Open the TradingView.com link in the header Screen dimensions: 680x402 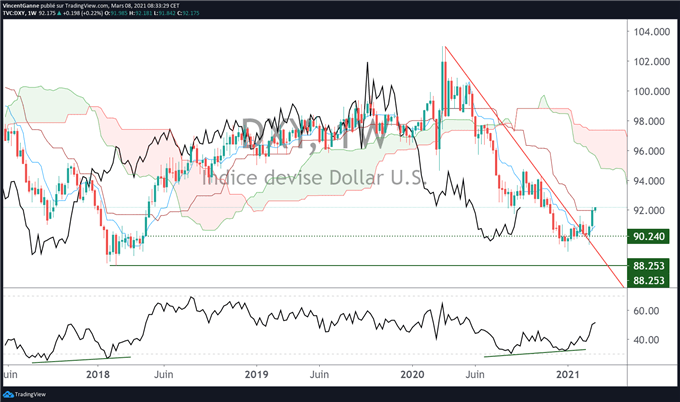[87, 6]
